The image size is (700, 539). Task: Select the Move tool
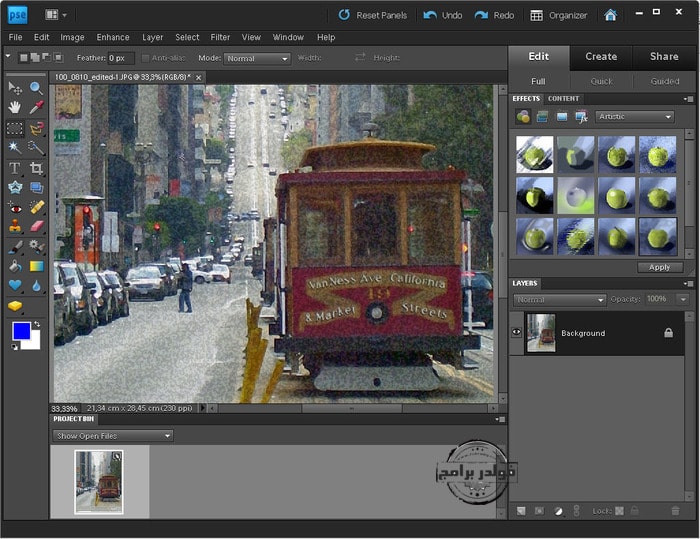pos(15,88)
